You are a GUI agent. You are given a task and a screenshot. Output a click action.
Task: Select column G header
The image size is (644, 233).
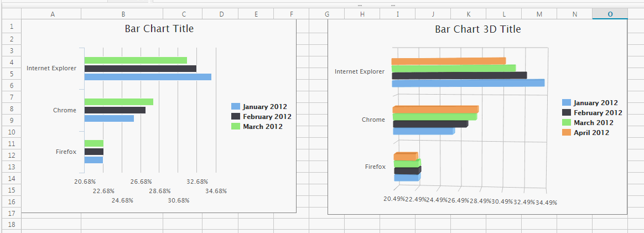[326, 14]
